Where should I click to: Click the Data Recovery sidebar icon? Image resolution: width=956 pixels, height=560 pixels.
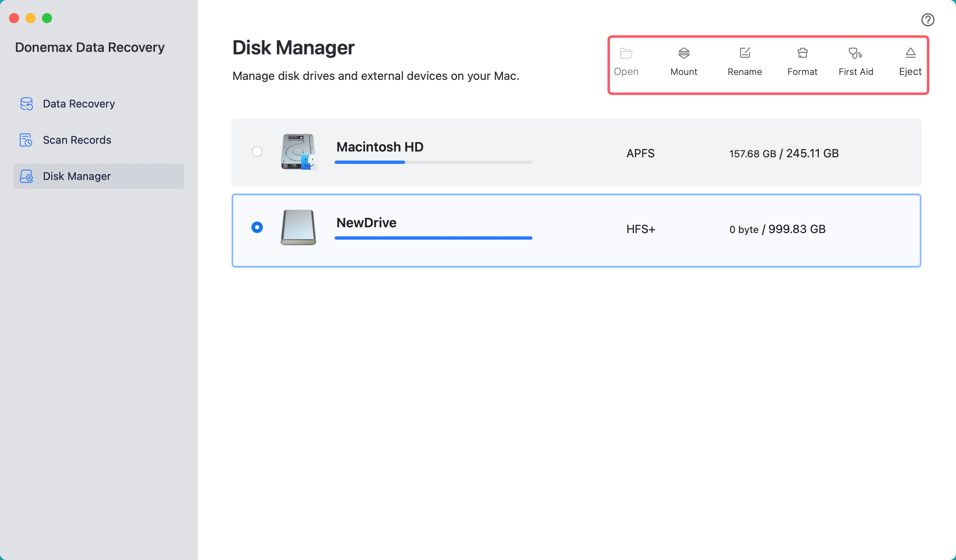[26, 104]
